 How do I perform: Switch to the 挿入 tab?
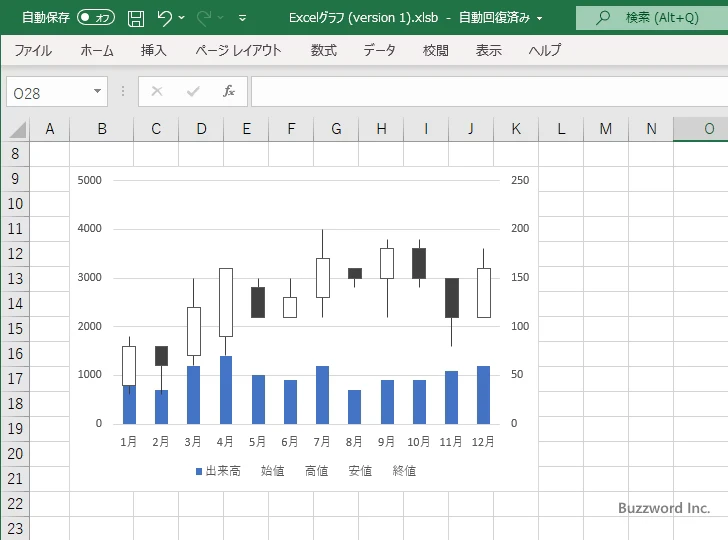(x=154, y=50)
